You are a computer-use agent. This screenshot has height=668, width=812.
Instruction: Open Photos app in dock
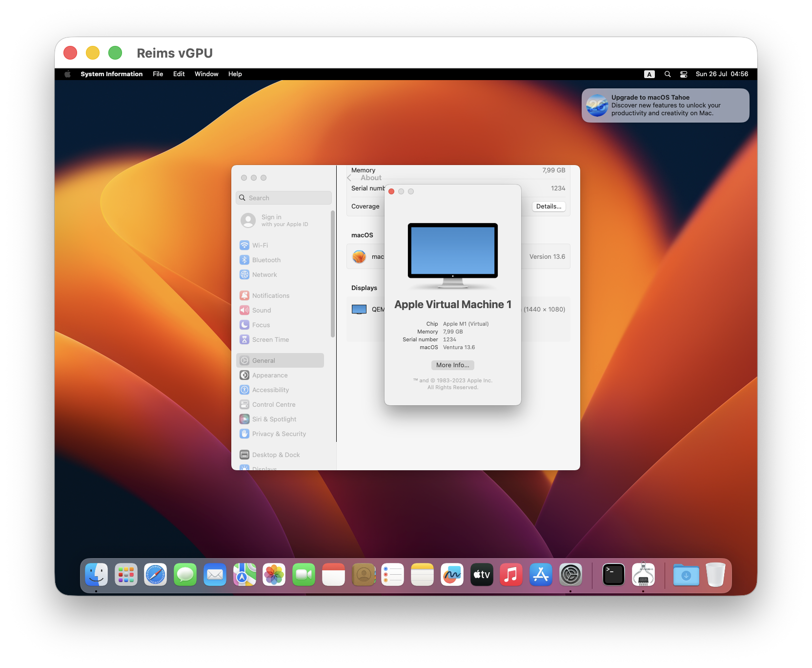(274, 575)
